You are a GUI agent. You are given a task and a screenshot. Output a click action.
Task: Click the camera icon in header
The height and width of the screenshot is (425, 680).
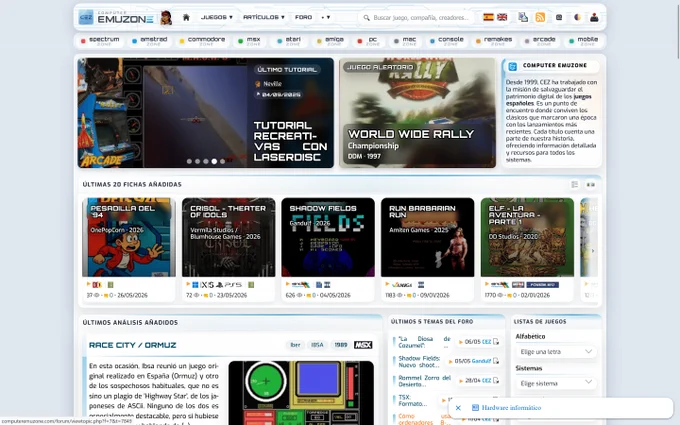pyautogui.click(x=559, y=17)
